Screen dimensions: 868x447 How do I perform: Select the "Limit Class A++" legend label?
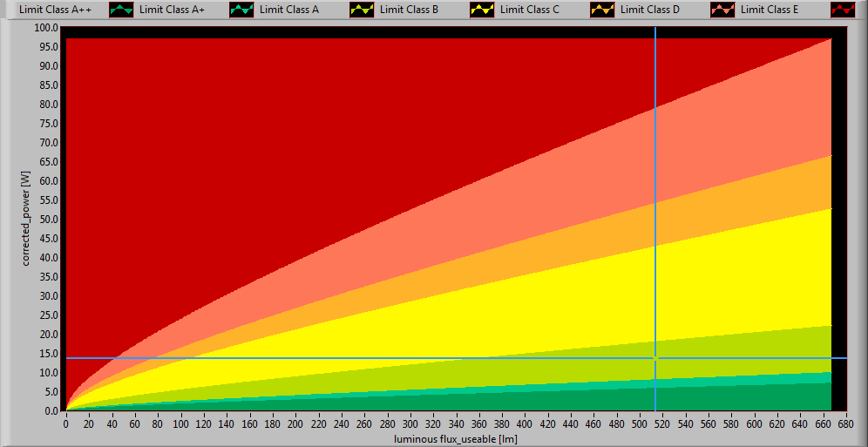pyautogui.click(x=56, y=10)
